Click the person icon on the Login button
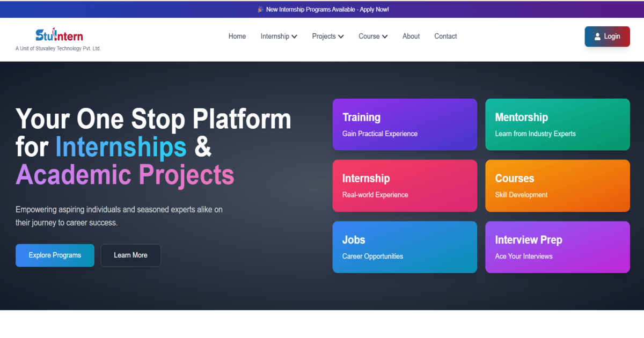This screenshot has width=644, height=338. click(597, 36)
